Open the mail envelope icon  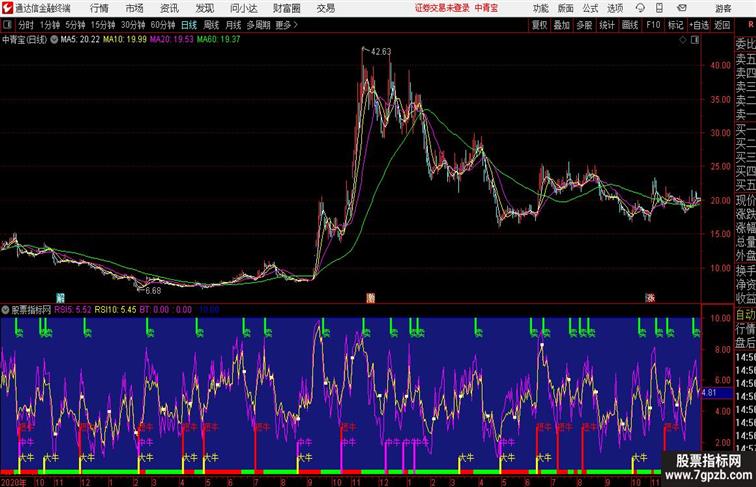pyautogui.click(x=682, y=8)
